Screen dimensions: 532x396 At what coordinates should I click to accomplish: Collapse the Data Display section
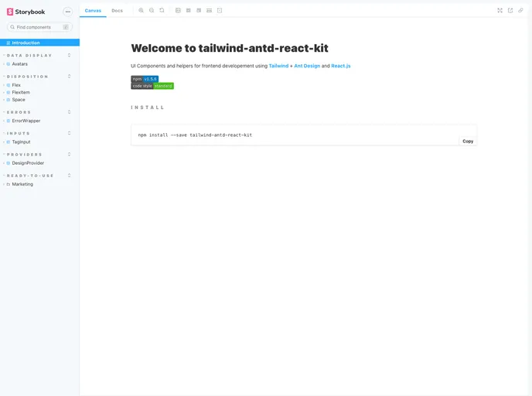point(29,56)
